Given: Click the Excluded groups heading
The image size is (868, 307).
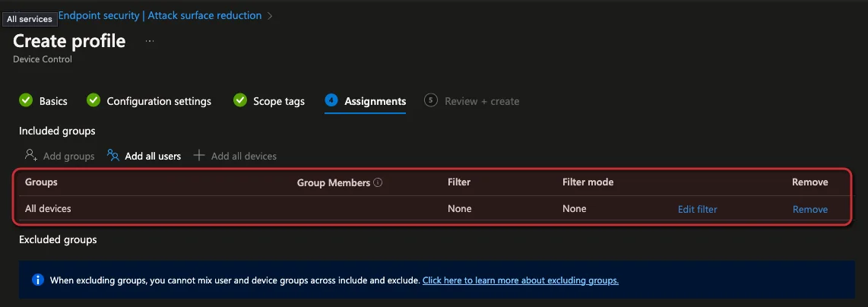Looking at the screenshot, I should click(58, 239).
